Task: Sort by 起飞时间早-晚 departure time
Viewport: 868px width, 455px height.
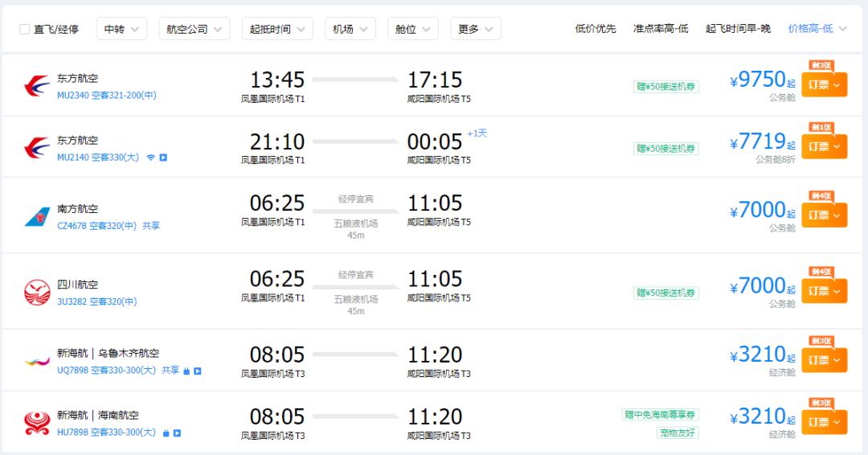Action: (738, 29)
